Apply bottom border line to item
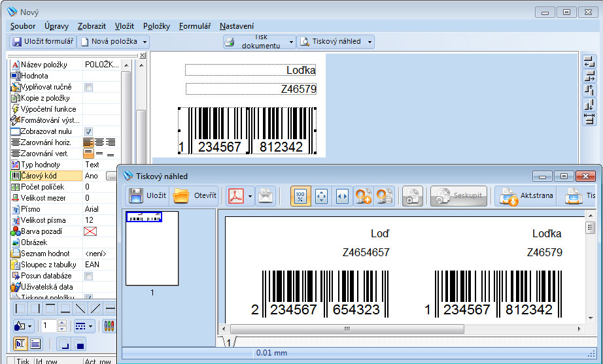Viewport: 603px width, 364px height. (x=65, y=308)
